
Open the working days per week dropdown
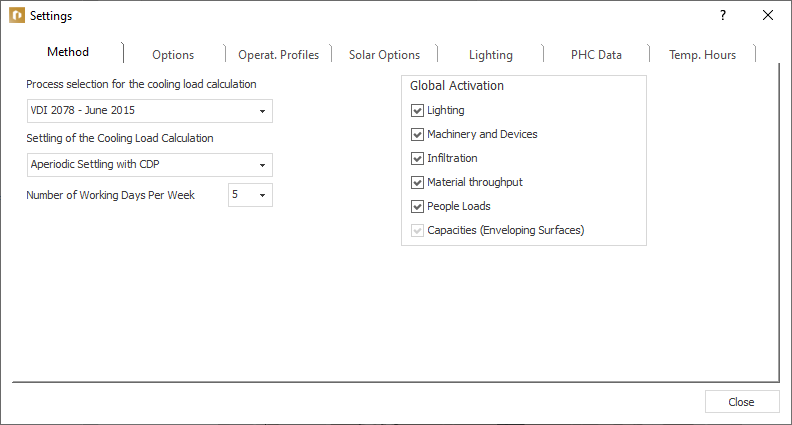click(250, 195)
